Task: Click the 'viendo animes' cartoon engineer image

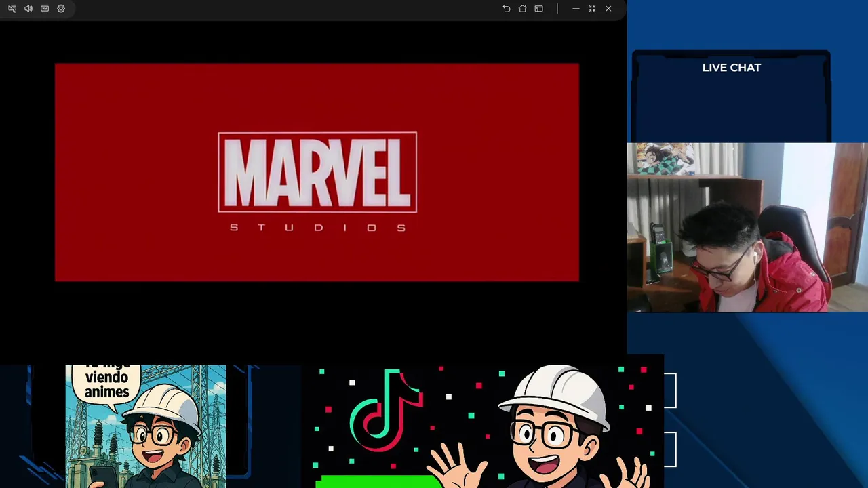Action: click(146, 426)
